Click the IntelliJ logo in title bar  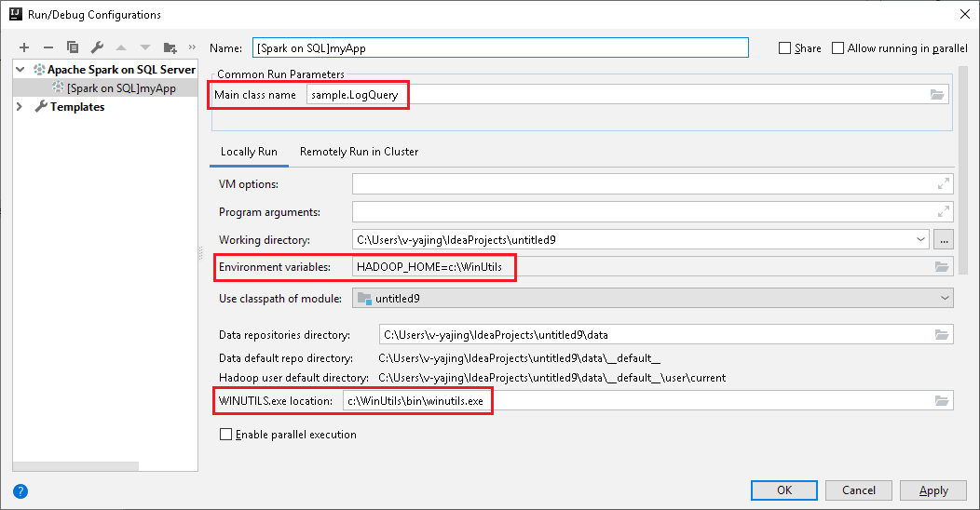click(x=16, y=14)
